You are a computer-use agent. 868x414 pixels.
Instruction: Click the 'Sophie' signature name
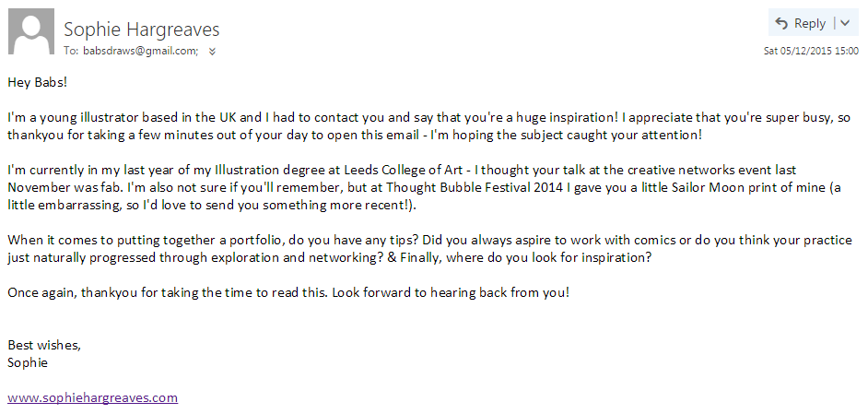point(28,363)
